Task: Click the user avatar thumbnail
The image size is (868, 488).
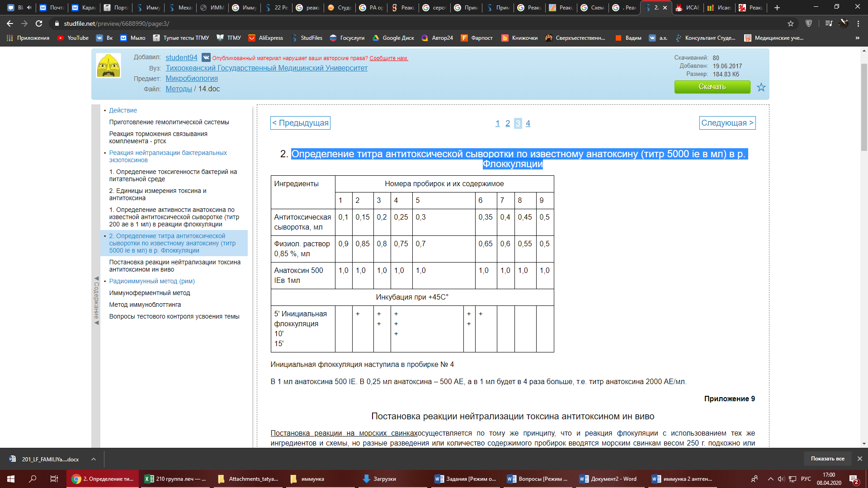Action: 108,66
